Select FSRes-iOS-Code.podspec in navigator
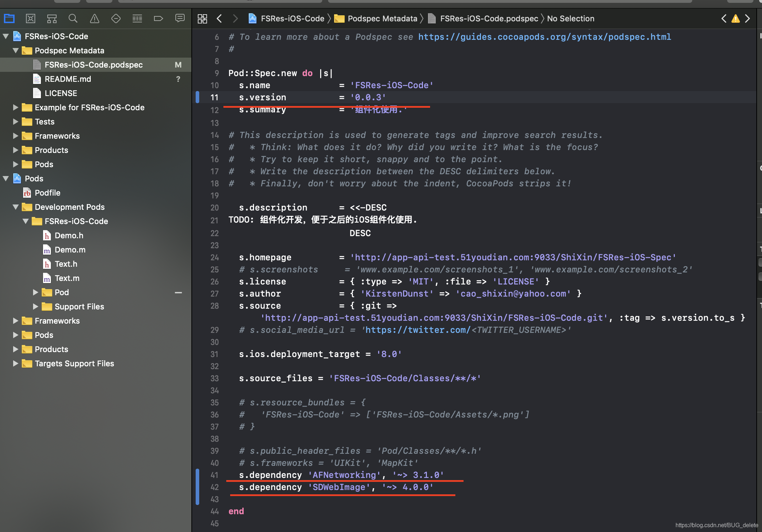The height and width of the screenshot is (532, 762). click(x=96, y=65)
